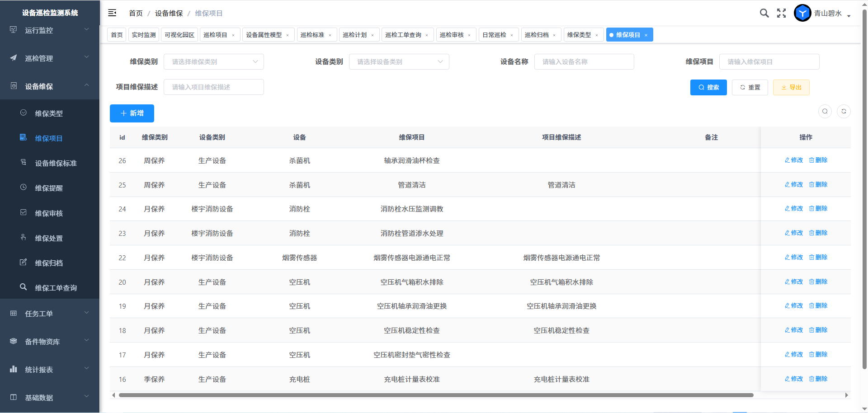
Task: Click the round search toggle icon above table
Action: click(x=825, y=112)
